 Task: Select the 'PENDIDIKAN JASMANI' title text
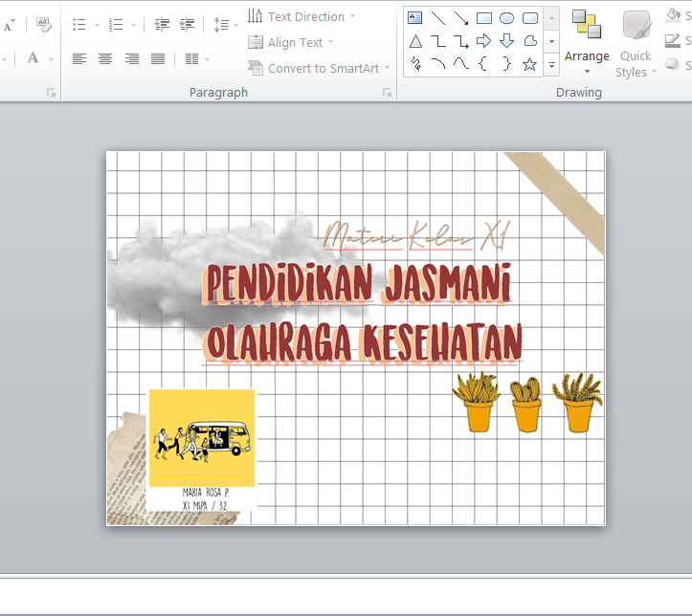(x=358, y=283)
